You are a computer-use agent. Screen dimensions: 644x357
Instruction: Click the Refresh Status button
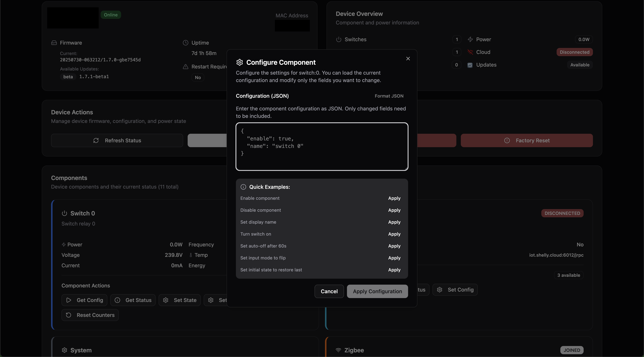[x=117, y=141]
